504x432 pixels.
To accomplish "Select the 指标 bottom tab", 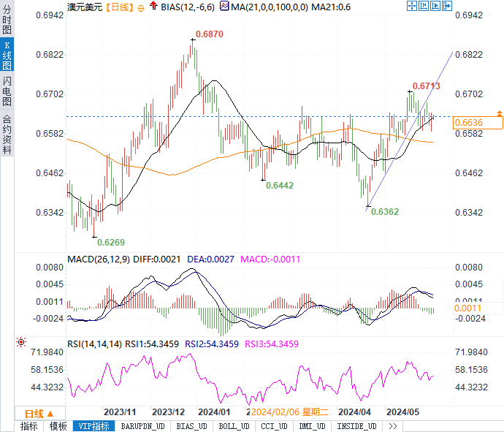I will [x=29, y=426].
